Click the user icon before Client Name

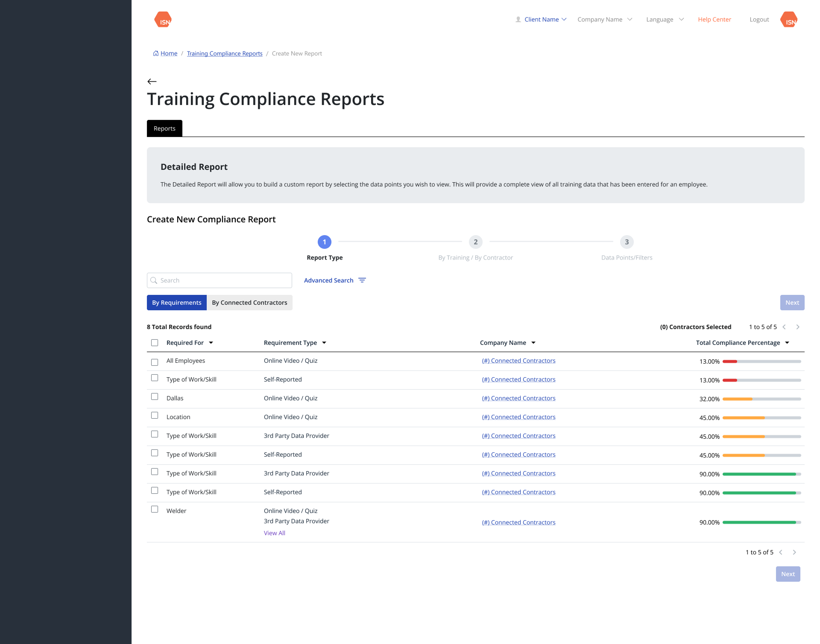pyautogui.click(x=518, y=20)
